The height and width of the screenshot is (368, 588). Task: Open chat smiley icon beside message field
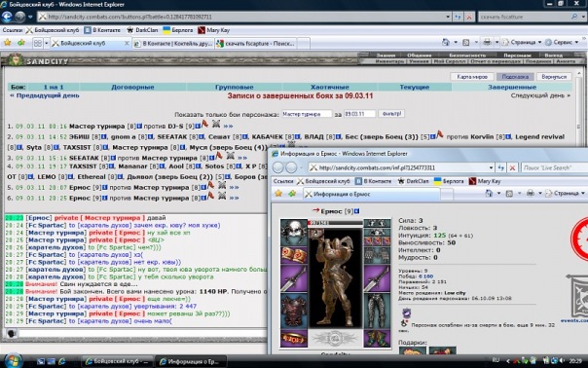coord(12,333)
